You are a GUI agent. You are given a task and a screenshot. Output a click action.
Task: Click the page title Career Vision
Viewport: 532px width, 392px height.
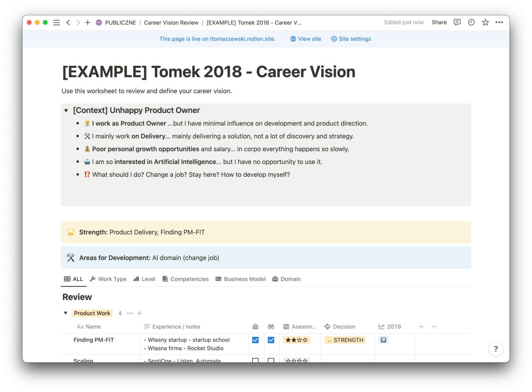tap(208, 72)
